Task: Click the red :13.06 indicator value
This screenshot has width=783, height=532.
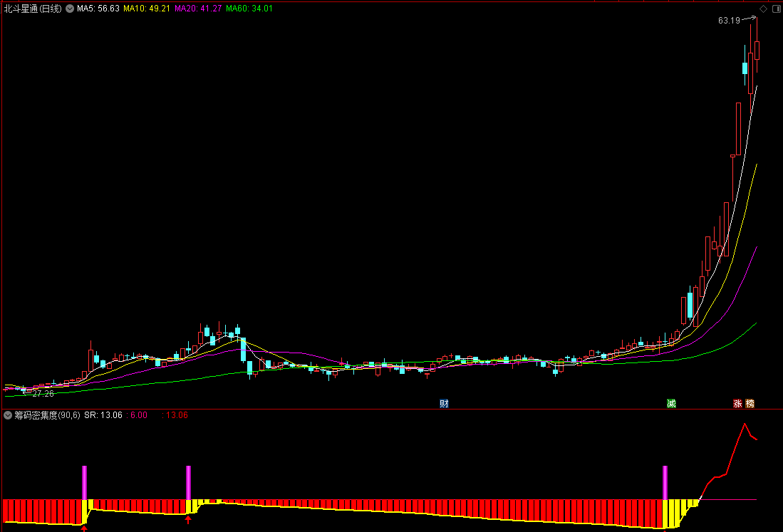Action: [175, 415]
